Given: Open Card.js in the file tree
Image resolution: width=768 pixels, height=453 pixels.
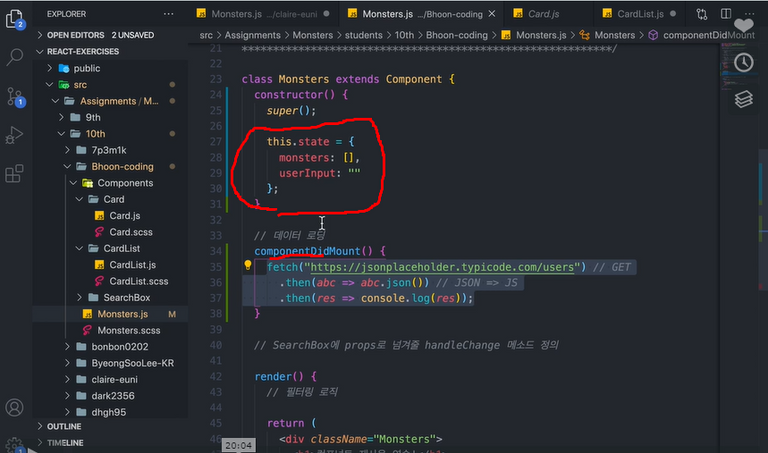Looking at the screenshot, I should [110, 216].
